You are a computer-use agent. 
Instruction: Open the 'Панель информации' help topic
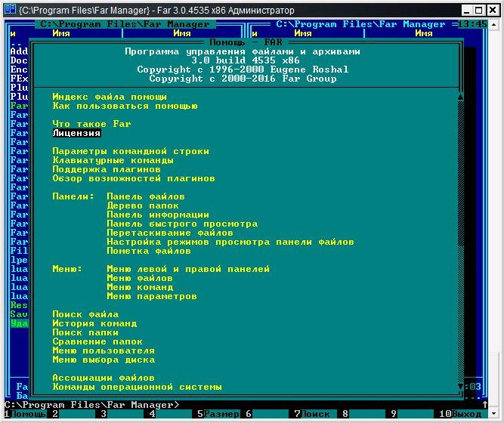pyautogui.click(x=158, y=215)
